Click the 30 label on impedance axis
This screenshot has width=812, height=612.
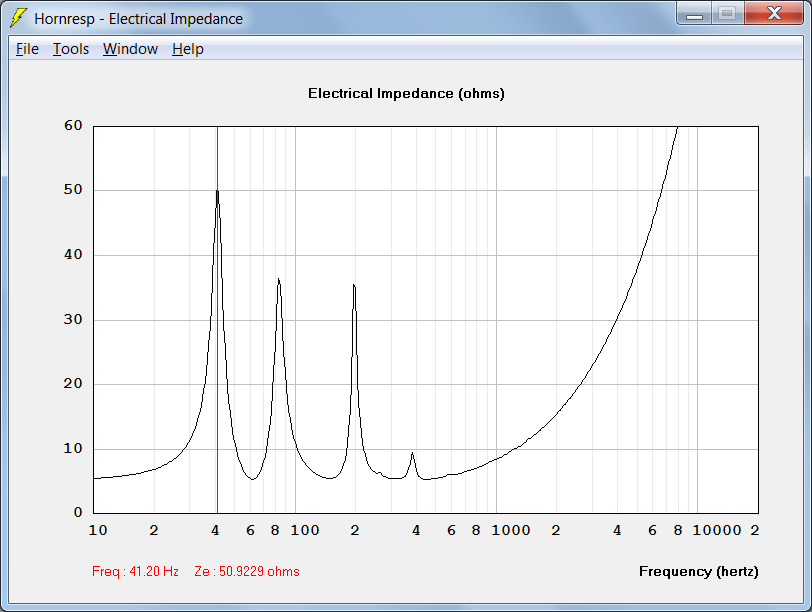click(x=73, y=319)
